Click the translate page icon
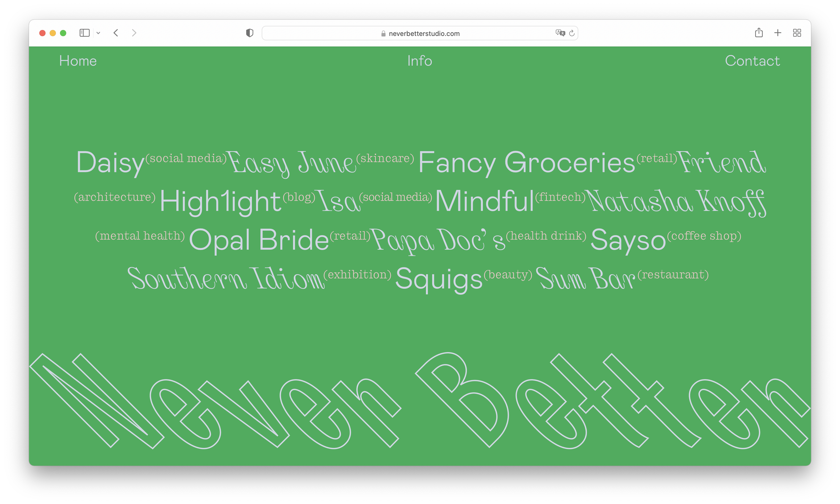Screen dimensions: 840x504 [560, 33]
